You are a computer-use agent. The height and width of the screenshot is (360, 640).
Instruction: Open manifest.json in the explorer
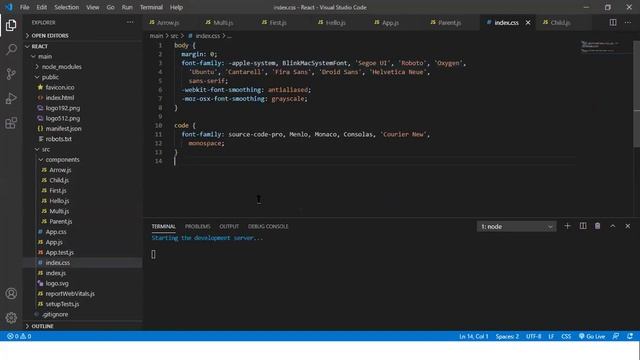[x=83, y=129]
